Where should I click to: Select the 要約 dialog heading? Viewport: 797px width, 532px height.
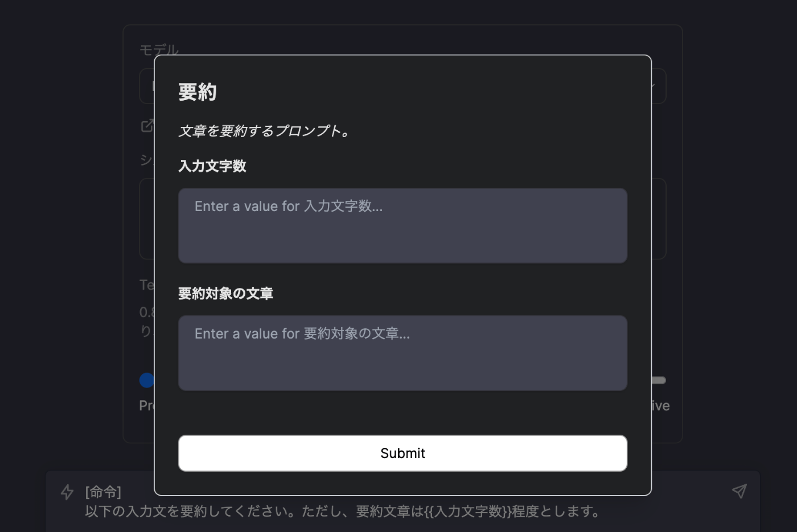tap(197, 92)
